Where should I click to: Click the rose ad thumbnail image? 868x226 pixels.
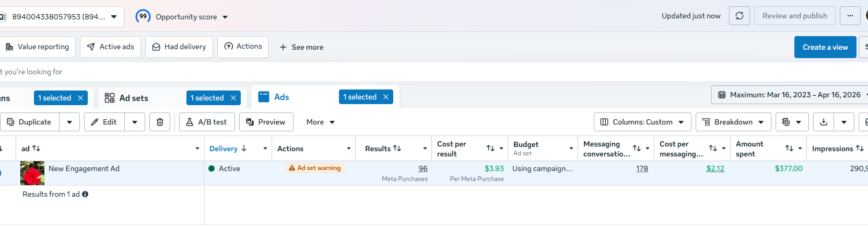click(32, 173)
